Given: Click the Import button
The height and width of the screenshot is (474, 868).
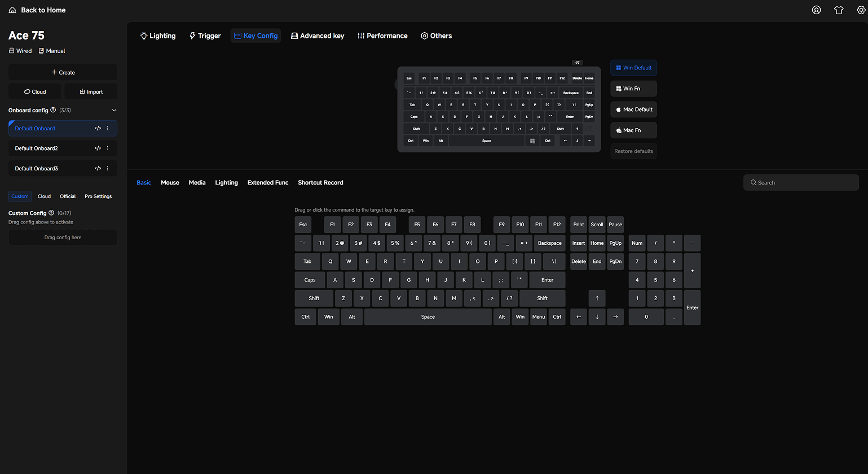Looking at the screenshot, I should click(91, 91).
